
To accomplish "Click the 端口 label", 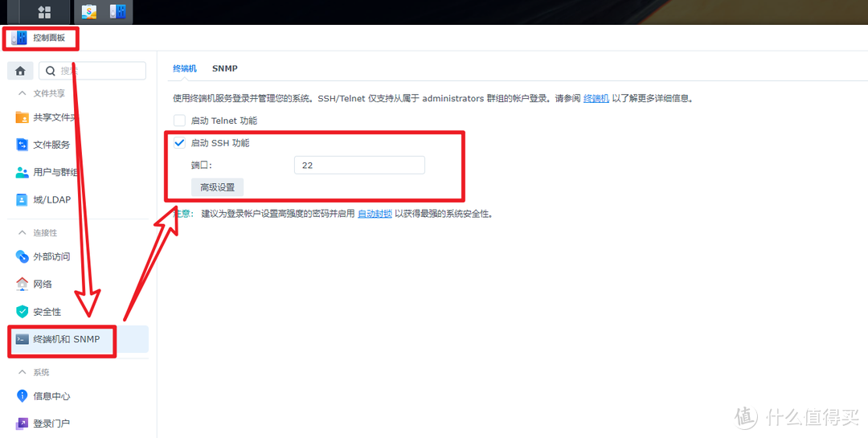I will click(202, 165).
